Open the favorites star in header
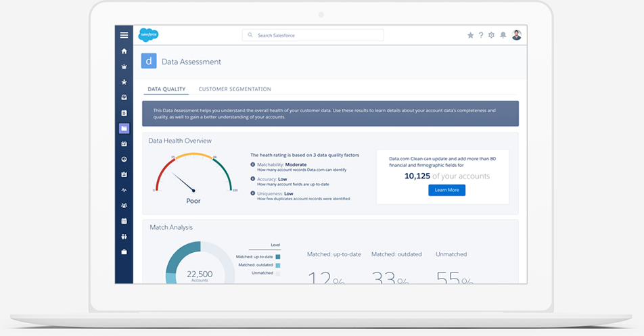The width and height of the screenshot is (644, 336). [471, 35]
